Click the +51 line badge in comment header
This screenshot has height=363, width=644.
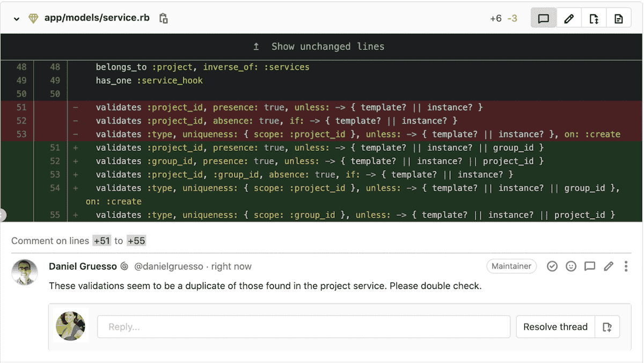point(102,241)
